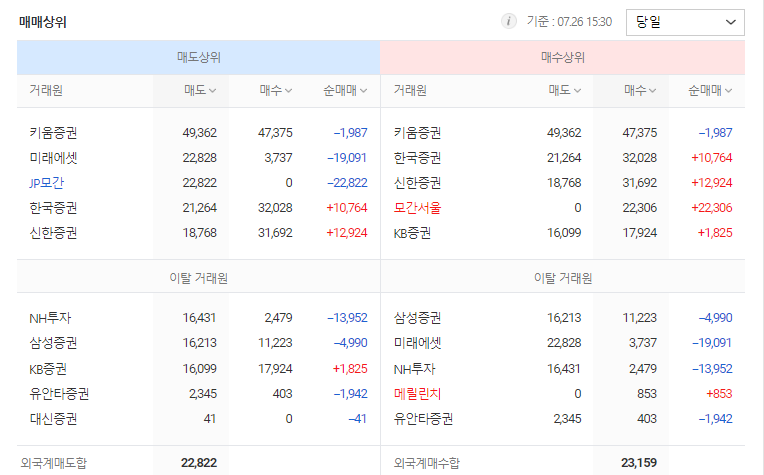Image resolution: width=764 pixels, height=475 pixels.
Task: Click the 외국계매도합 total 22,822
Action: (x=199, y=463)
